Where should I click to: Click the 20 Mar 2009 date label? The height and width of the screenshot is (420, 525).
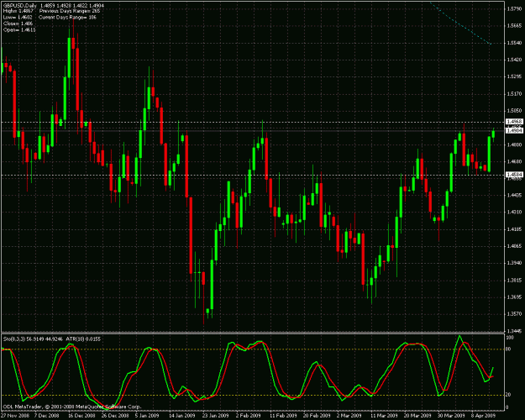tap(417, 416)
